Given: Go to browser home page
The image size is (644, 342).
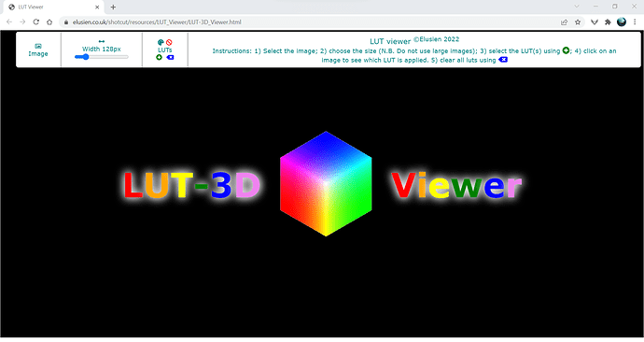Looking at the screenshot, I should coord(49,22).
